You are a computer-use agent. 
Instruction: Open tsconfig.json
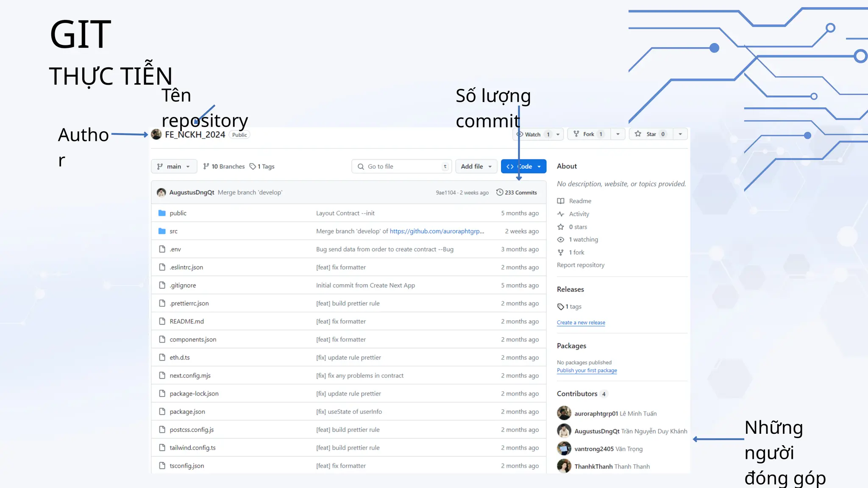point(187,466)
